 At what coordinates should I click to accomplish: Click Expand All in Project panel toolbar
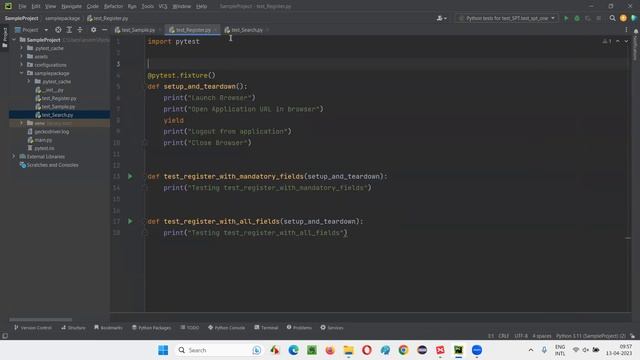[x=69, y=30]
